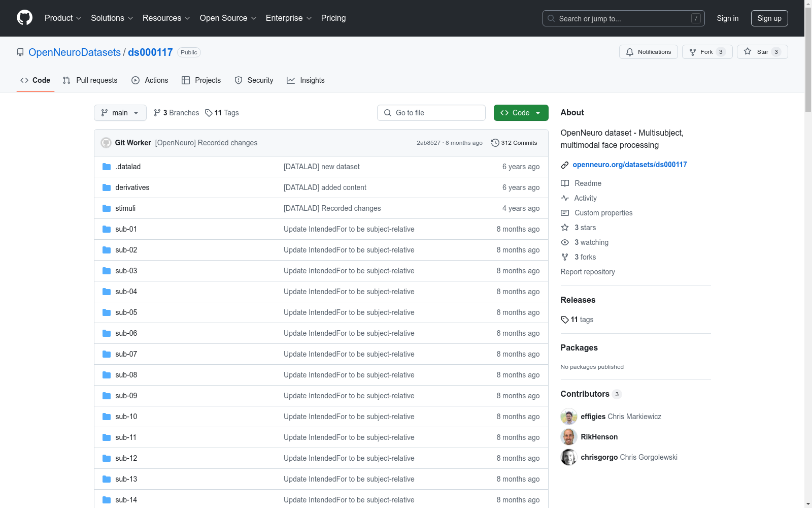Click the repository icon beside OpenNeuroDatasets
The image size is (812, 508).
click(x=20, y=52)
